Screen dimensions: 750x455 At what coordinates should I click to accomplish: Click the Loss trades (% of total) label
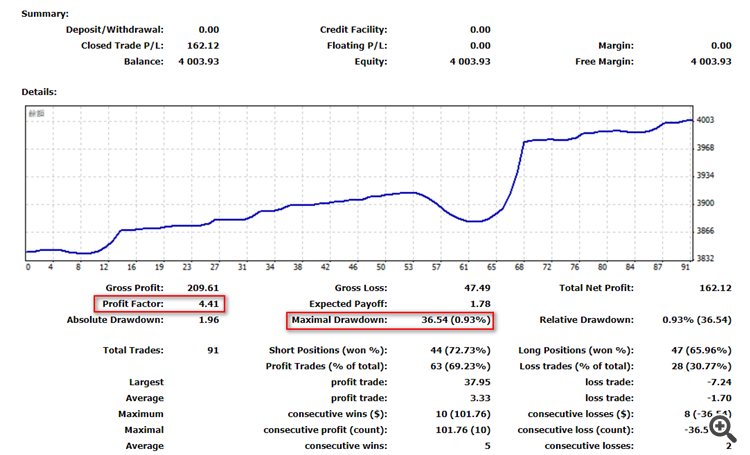point(576,366)
